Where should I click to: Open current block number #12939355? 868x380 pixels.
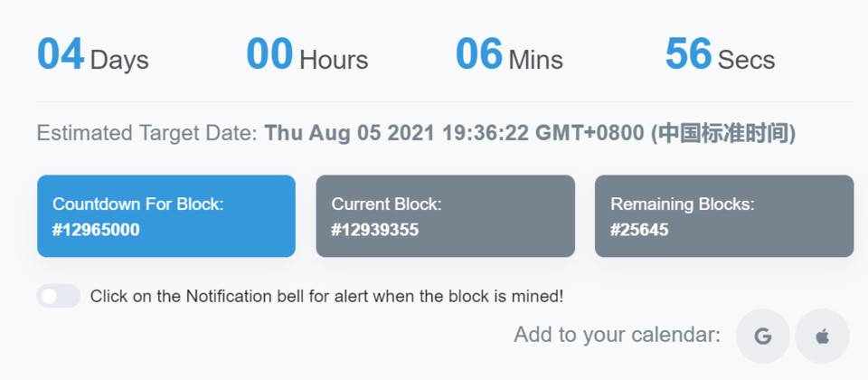tap(374, 230)
